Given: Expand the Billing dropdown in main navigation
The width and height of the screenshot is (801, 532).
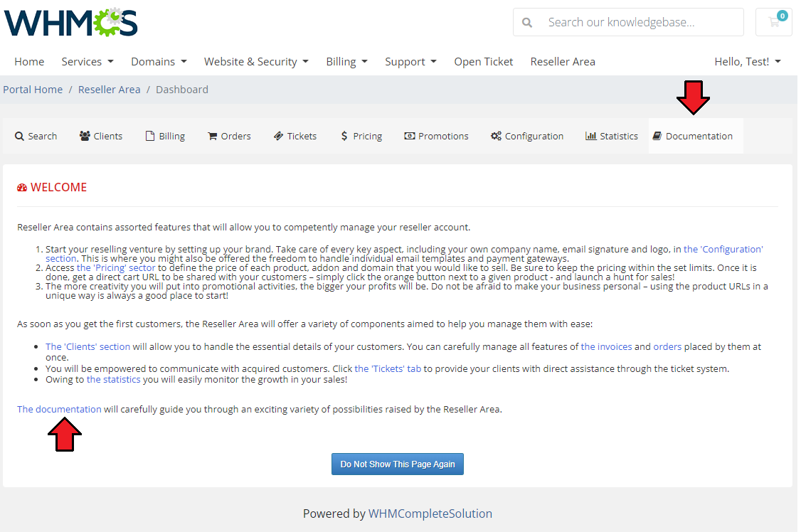Looking at the screenshot, I should click(347, 62).
